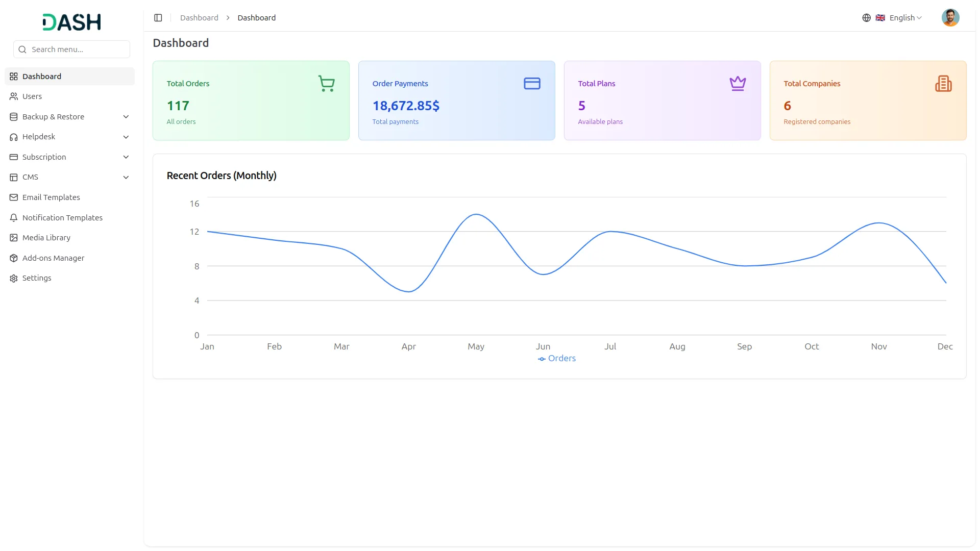Click inside the Search menu field

coord(77,49)
